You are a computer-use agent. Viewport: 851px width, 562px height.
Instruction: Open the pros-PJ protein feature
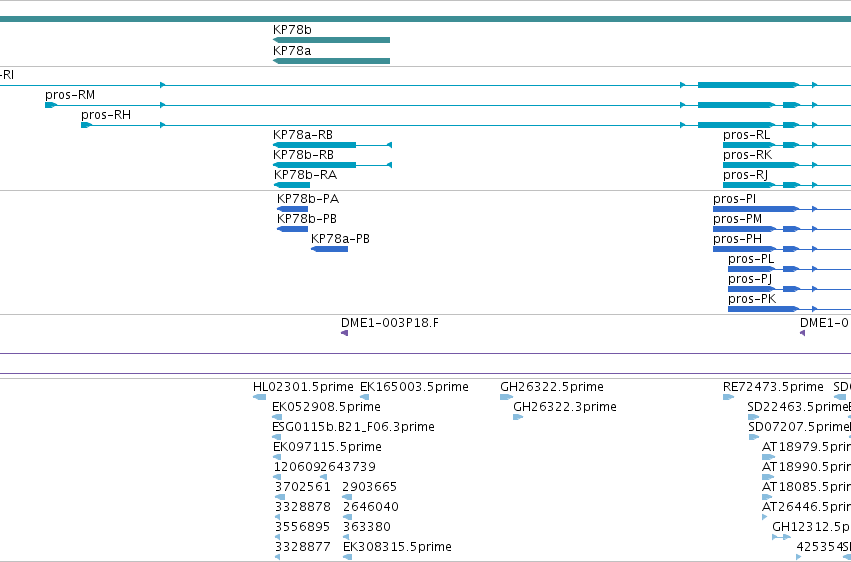pyautogui.click(x=790, y=289)
